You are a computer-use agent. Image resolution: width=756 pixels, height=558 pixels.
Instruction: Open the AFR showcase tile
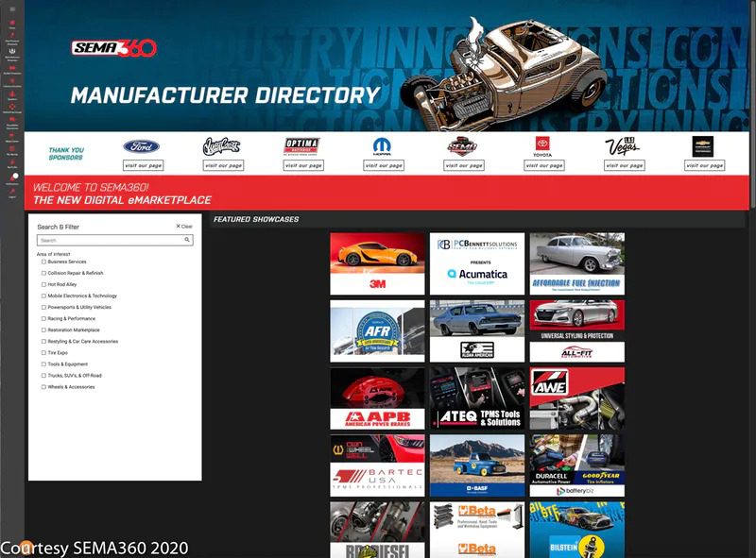pos(377,331)
